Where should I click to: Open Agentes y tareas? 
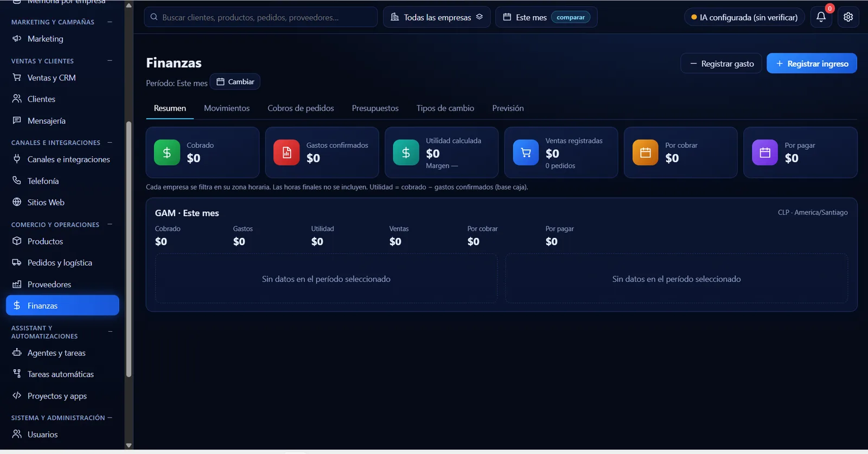tap(62, 353)
